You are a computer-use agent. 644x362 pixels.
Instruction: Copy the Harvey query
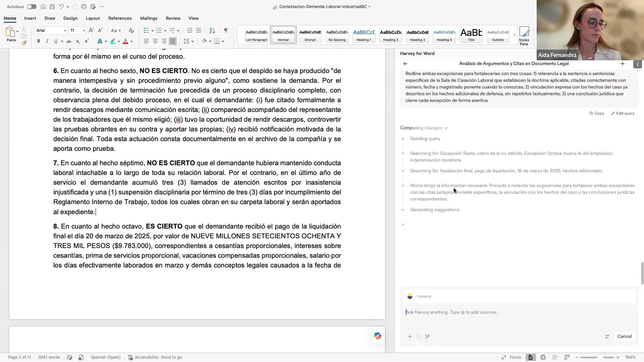pos(597,113)
